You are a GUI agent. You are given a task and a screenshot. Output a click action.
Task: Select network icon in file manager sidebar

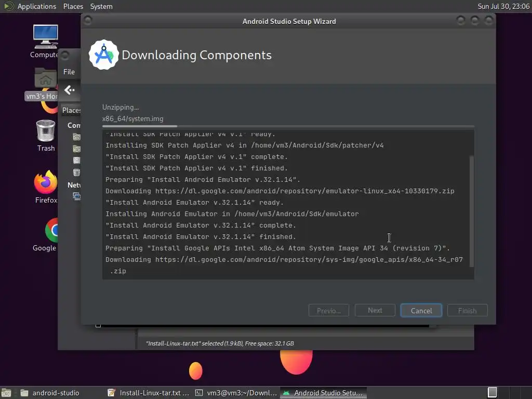(77, 196)
